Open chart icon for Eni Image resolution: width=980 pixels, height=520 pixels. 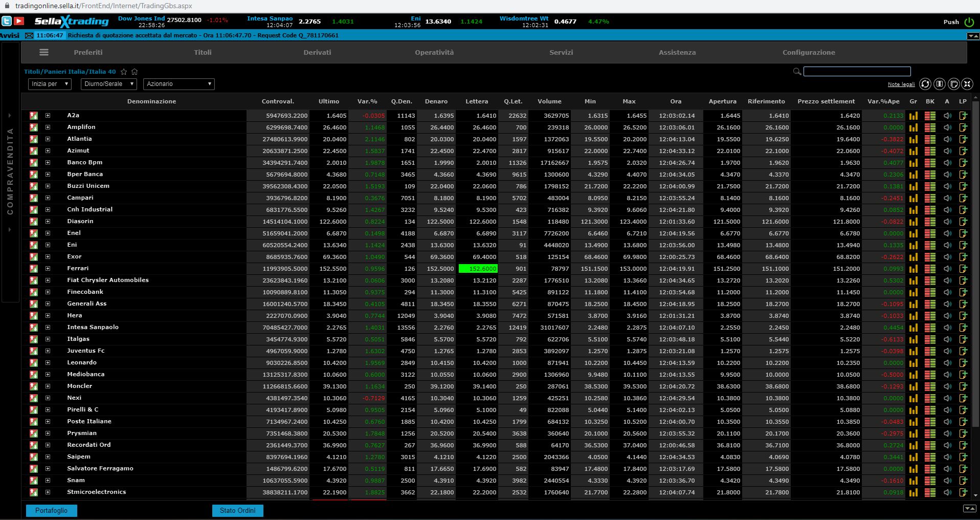pos(914,245)
